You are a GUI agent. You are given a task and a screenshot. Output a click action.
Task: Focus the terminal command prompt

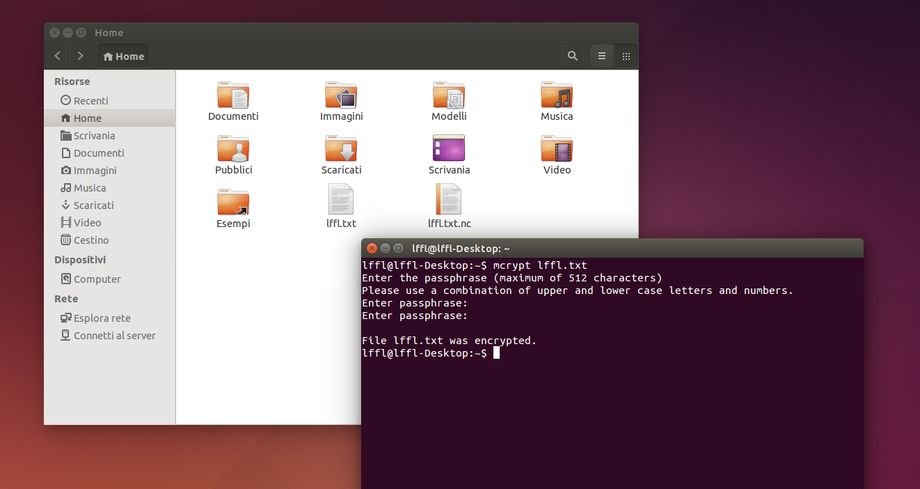496,353
